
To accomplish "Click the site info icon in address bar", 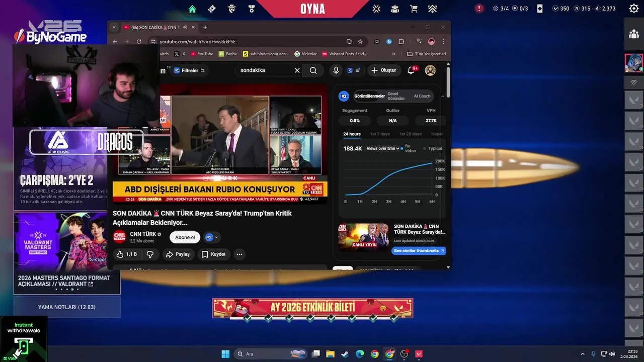I will (153, 42).
